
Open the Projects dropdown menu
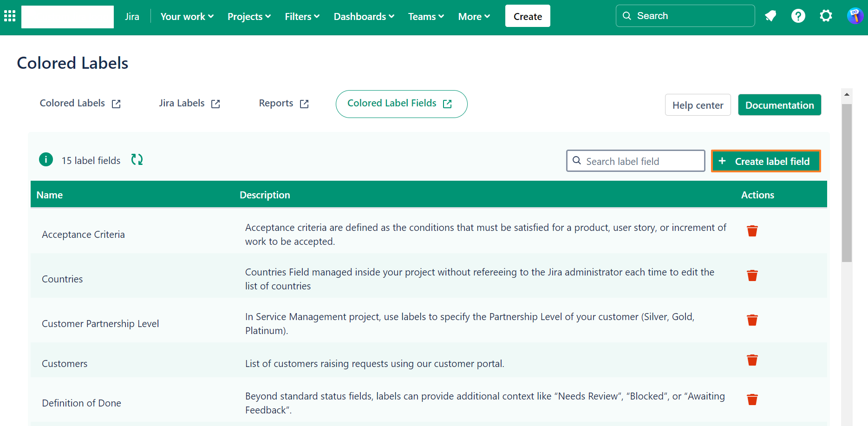pos(249,17)
